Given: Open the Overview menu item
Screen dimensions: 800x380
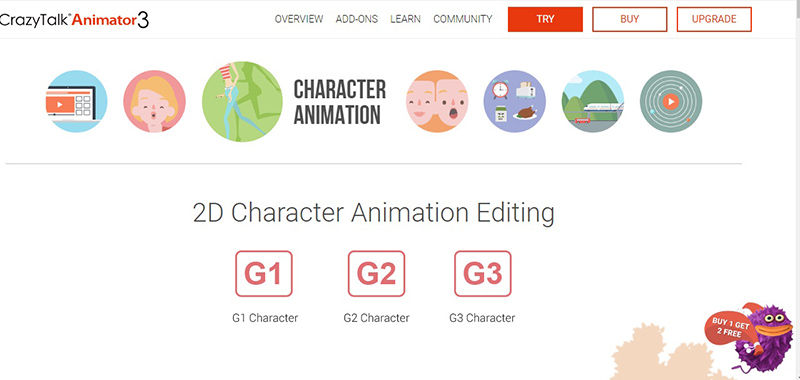Looking at the screenshot, I should (x=299, y=19).
